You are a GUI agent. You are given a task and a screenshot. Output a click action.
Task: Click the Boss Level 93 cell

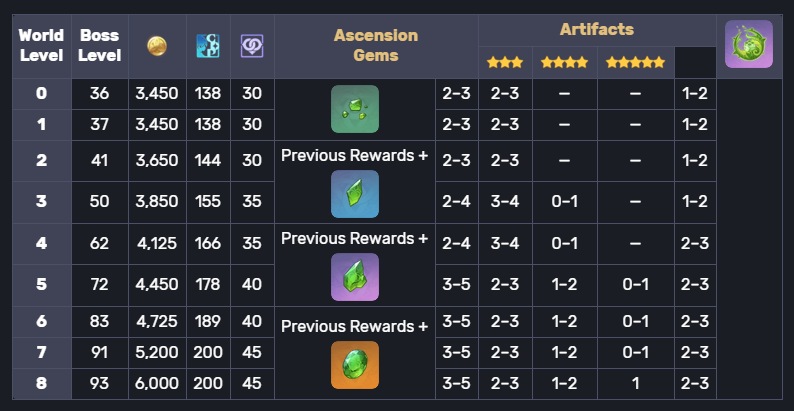[100, 383]
